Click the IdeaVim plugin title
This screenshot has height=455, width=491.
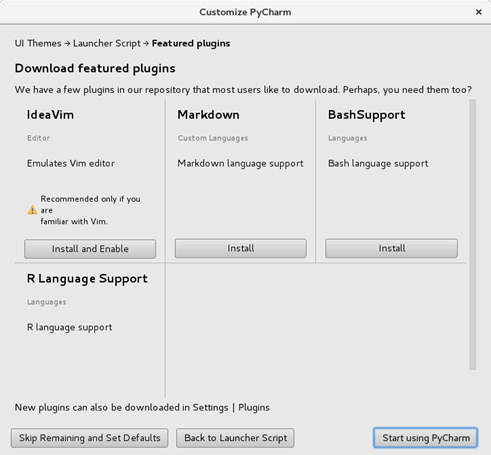pyautogui.click(x=50, y=115)
